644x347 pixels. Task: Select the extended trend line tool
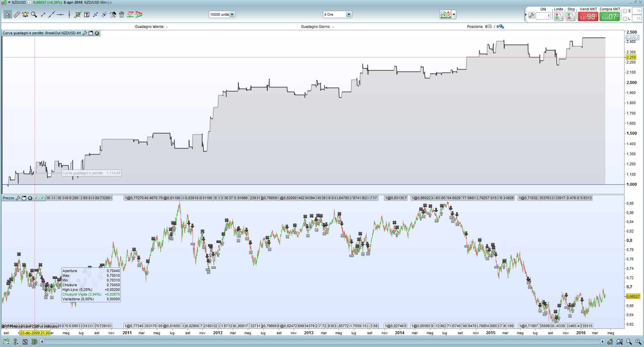point(51,14)
